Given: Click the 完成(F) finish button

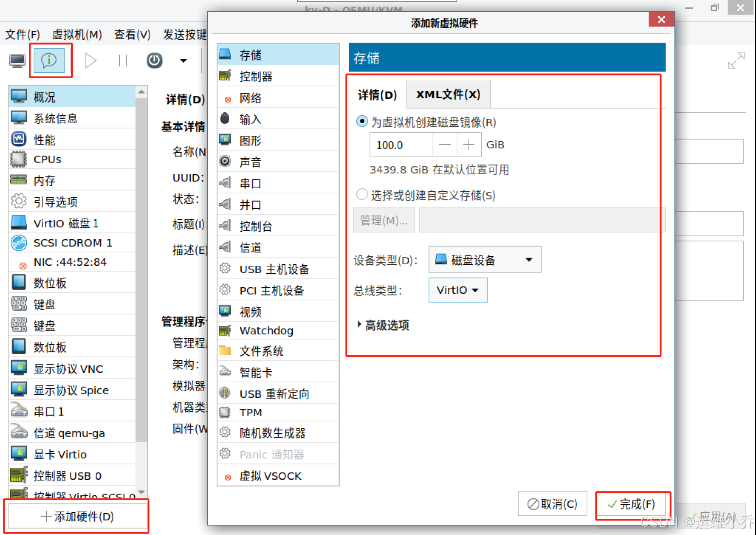Looking at the screenshot, I should coord(632,504).
